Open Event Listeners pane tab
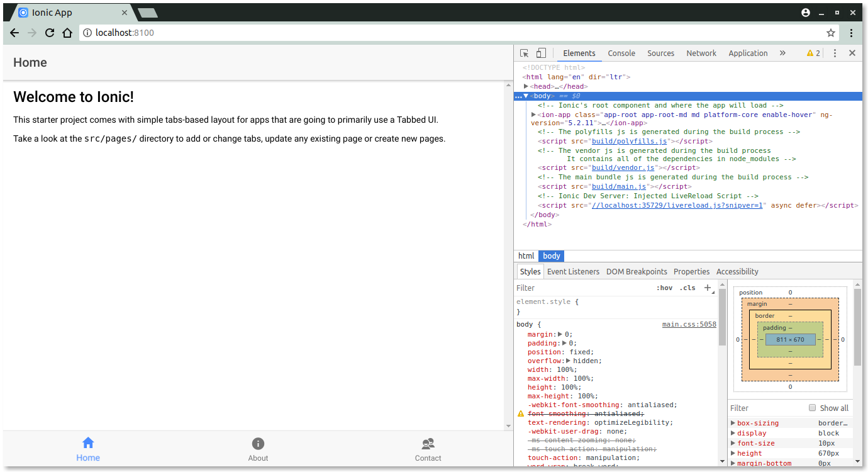The image size is (868, 472). click(x=574, y=271)
